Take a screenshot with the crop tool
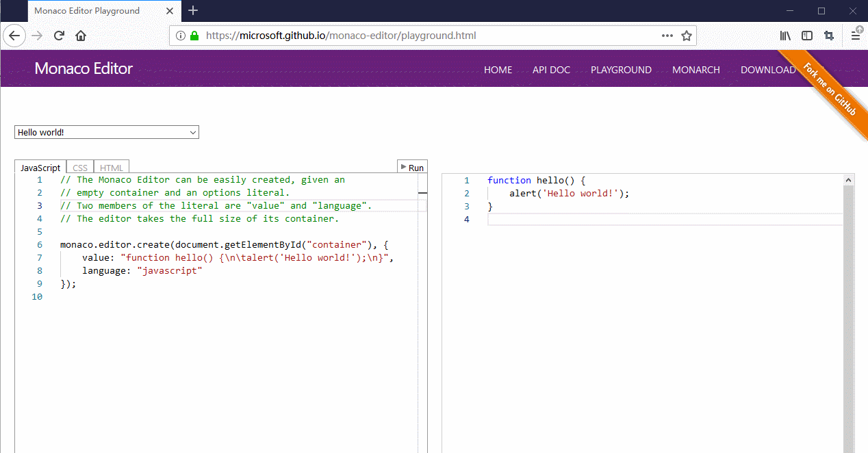 [829, 36]
